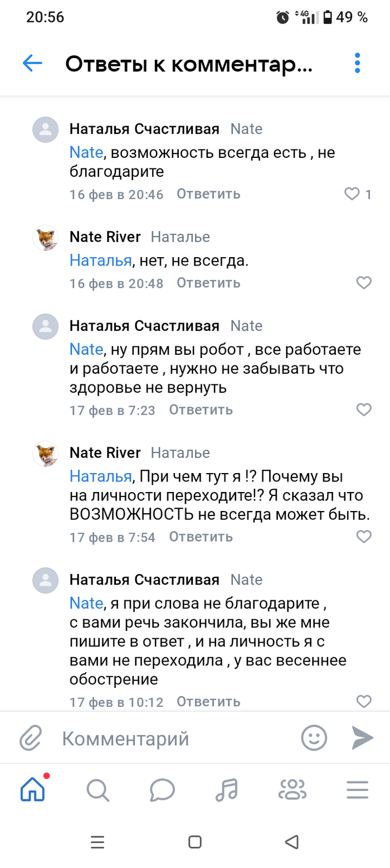Tap "Ответить" under the 17 фев 10:12 comment
This screenshot has width=390, height=868.
[208, 701]
